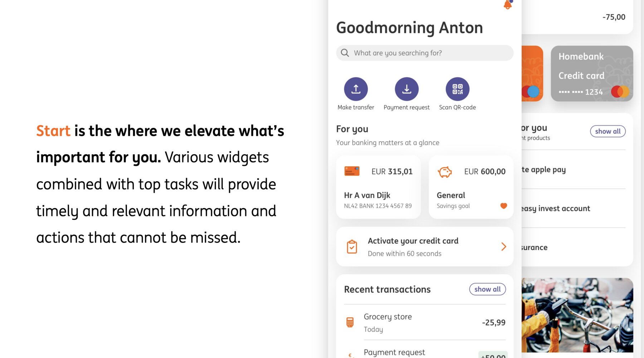Click the Grocery store transaction icon
Viewport: 644px width, 358px height.
pyautogui.click(x=350, y=322)
